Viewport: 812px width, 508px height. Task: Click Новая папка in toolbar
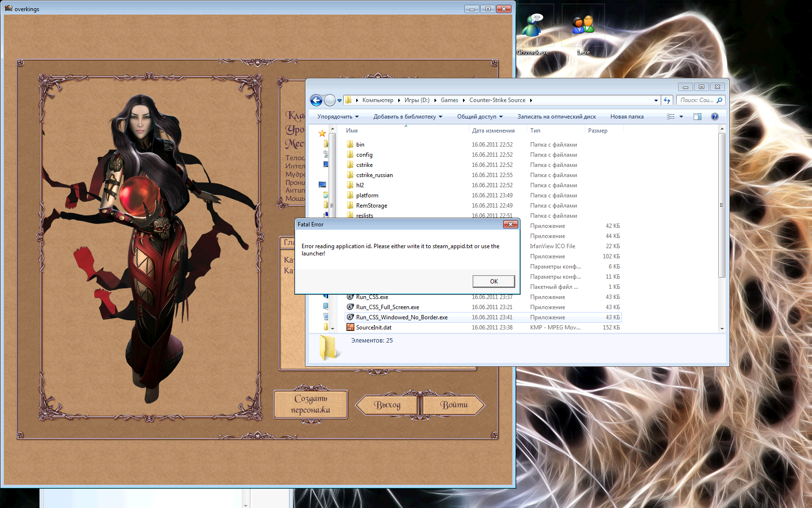pos(627,117)
